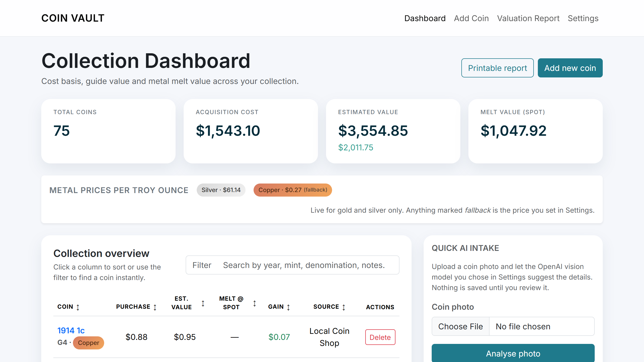Sort by the SOURCE column arrow
Screen dimensions: 644x362
pos(344,307)
